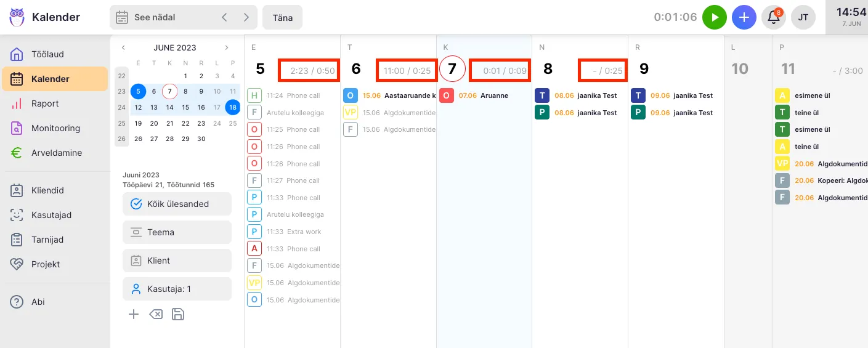Click the blue plus add button
The height and width of the screenshot is (348, 868).
click(x=744, y=17)
